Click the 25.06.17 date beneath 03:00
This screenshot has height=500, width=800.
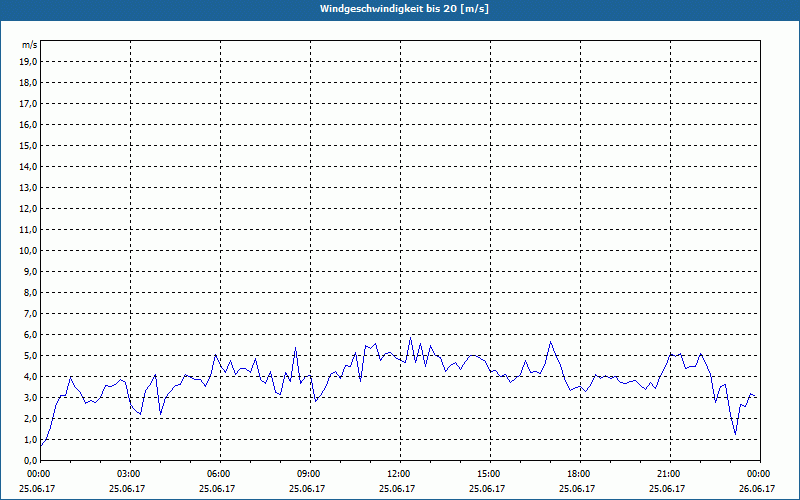(x=127, y=489)
